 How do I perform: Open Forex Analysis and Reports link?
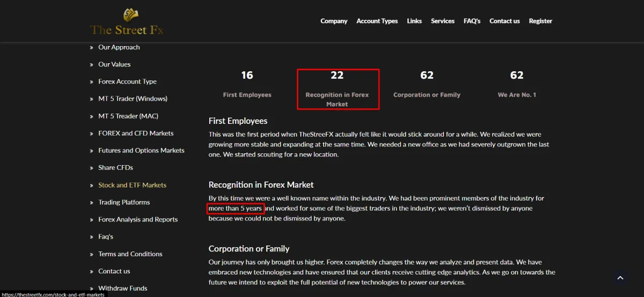coord(138,219)
